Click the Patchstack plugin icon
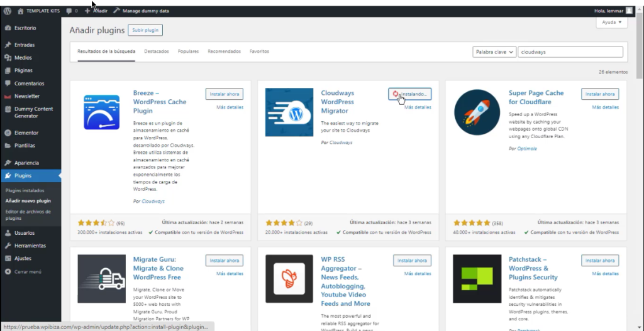 tap(477, 278)
